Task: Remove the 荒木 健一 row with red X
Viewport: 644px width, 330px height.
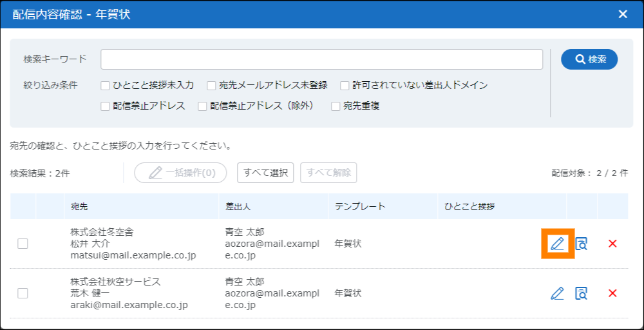Action: 612,293
